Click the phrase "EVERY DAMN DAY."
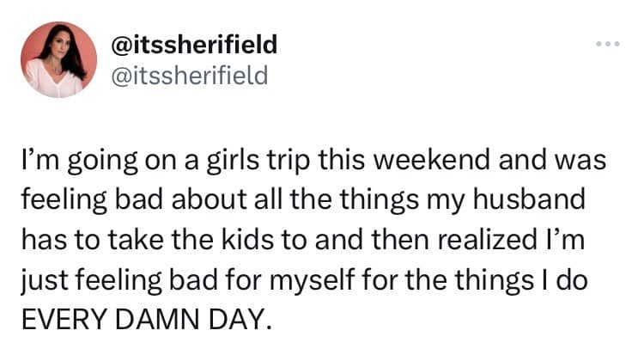This screenshot has height=355, width=644. tap(144, 321)
